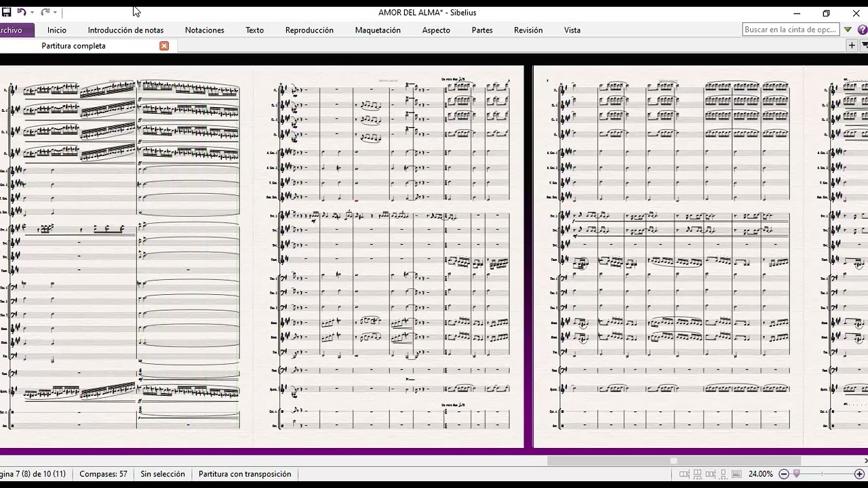This screenshot has width=868, height=488.
Task: Toggle Partitura con transposición in status bar
Action: (x=245, y=474)
